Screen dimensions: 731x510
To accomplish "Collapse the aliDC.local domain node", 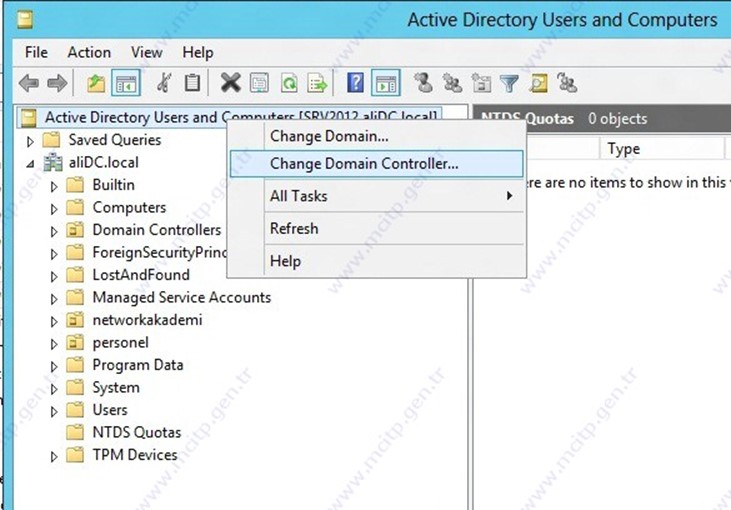I will pos(30,164).
